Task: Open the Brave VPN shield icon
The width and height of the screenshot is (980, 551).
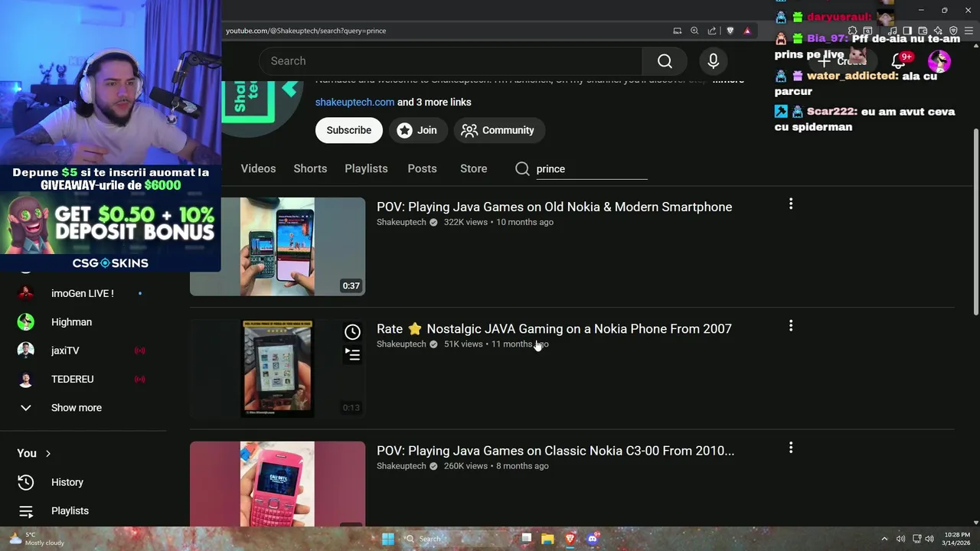Action: pyautogui.click(x=953, y=31)
